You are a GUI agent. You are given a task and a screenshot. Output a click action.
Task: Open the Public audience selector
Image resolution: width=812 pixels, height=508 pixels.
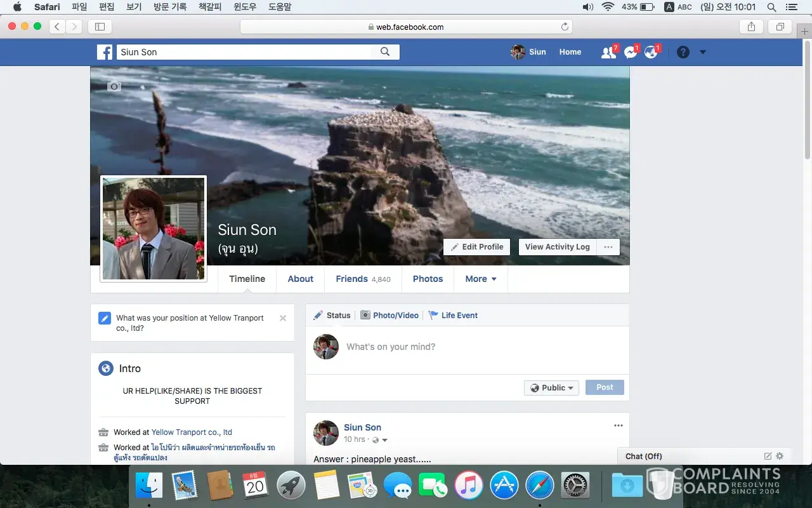point(551,388)
